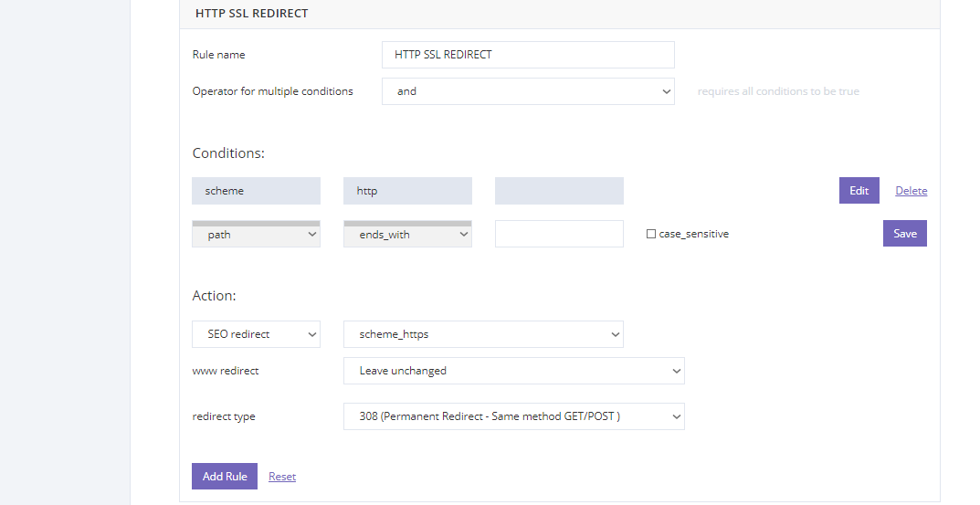Viewport: 980px width, 505px height.
Task: Enable the case_sensitive checkbox
Action: point(650,234)
